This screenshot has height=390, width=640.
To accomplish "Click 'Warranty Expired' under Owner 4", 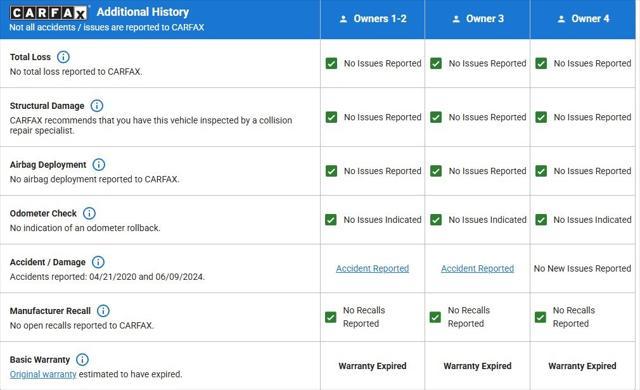I will [x=582, y=366].
